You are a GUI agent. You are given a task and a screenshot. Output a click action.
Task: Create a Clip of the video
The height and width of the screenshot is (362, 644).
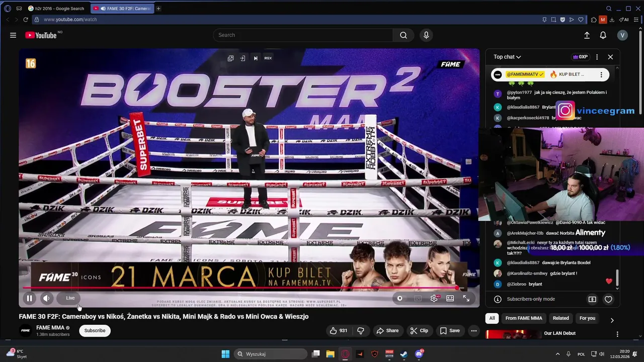pos(419,330)
